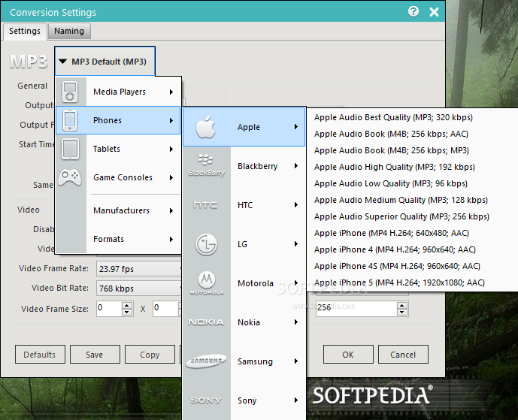Confirm with the OK button

coord(348,355)
